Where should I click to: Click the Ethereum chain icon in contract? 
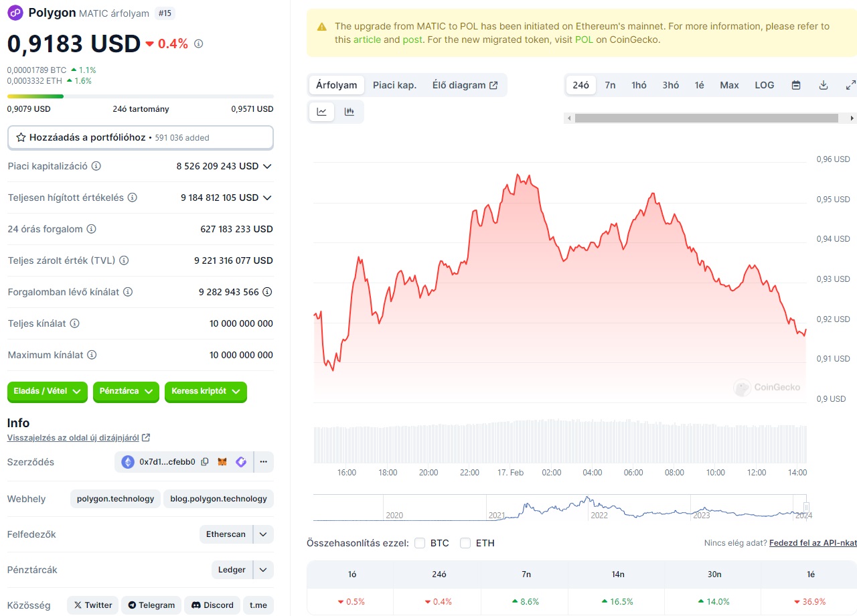[127, 461]
